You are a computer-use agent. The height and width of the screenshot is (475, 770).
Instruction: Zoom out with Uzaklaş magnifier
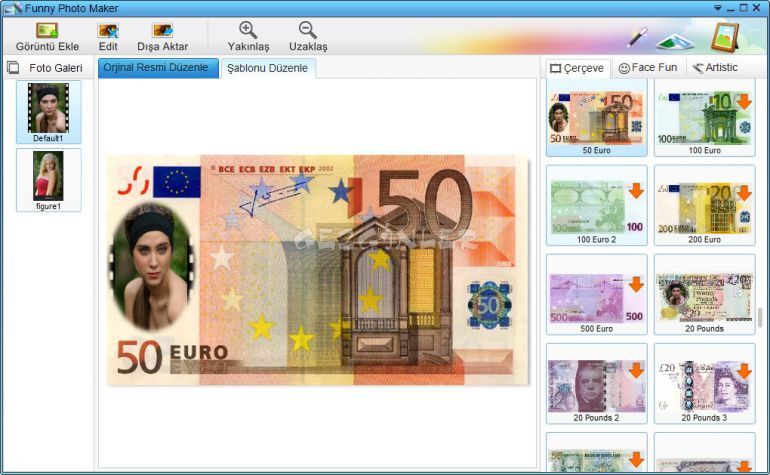pyautogui.click(x=308, y=30)
